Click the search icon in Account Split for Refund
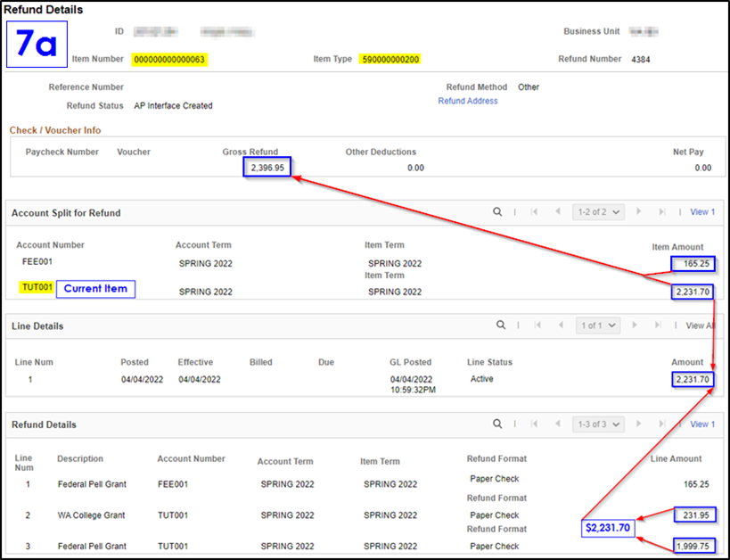Screen dimensions: 730x560 [498, 212]
